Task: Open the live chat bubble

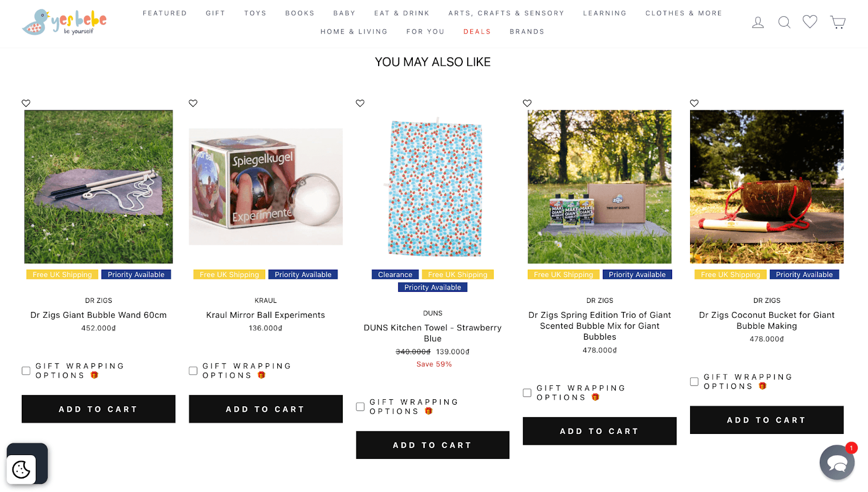Action: click(837, 463)
